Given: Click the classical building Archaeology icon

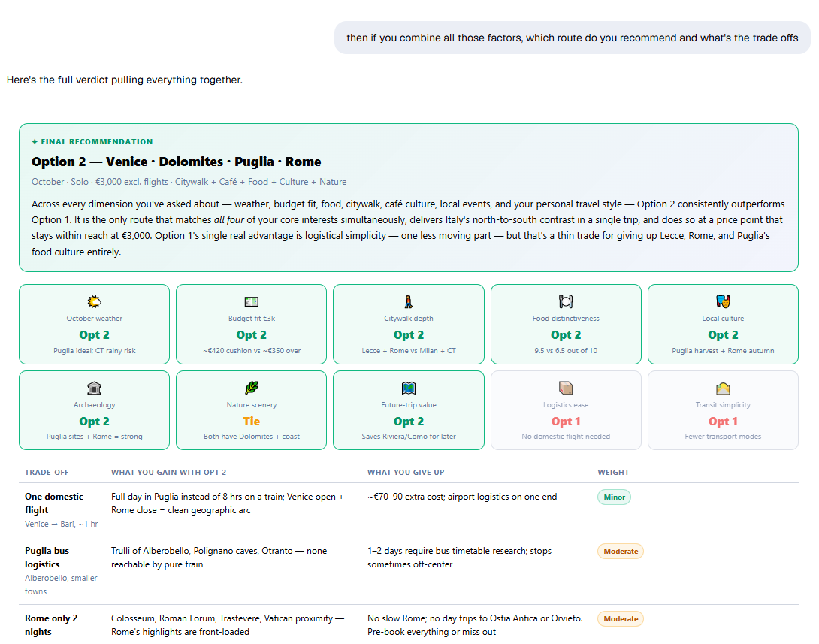Looking at the screenshot, I should pos(94,388).
